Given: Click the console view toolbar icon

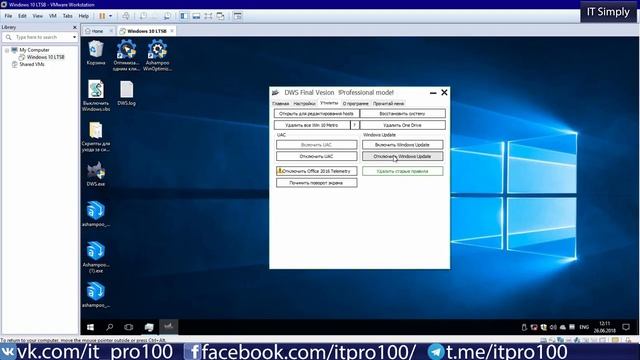Looking at the screenshot, I should (238, 16).
